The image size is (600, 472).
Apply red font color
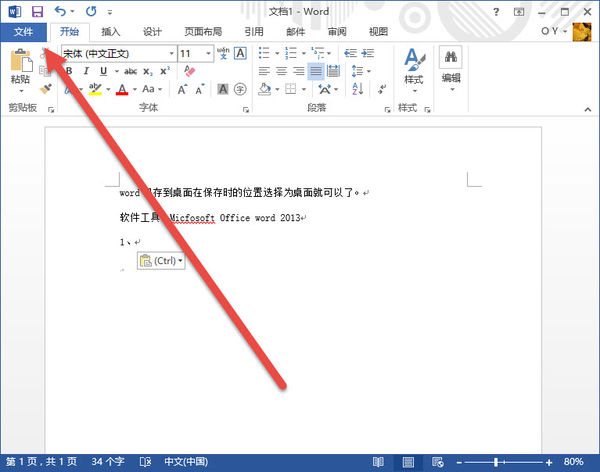click(x=122, y=89)
